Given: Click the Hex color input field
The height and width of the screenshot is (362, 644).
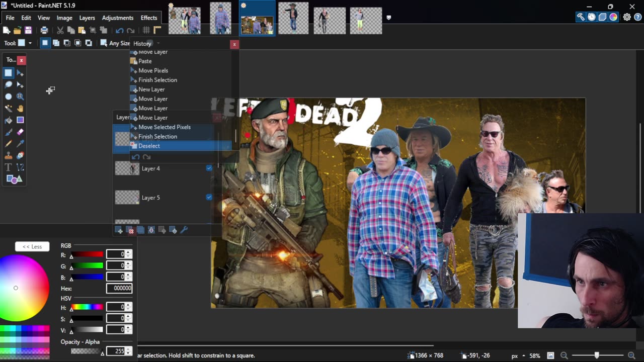Looking at the screenshot, I should 119,289.
